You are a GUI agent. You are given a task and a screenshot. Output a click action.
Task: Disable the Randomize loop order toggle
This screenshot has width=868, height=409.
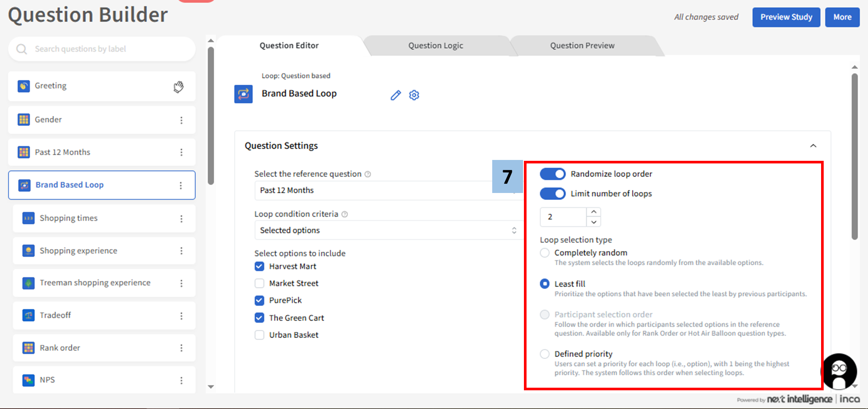[x=552, y=174]
